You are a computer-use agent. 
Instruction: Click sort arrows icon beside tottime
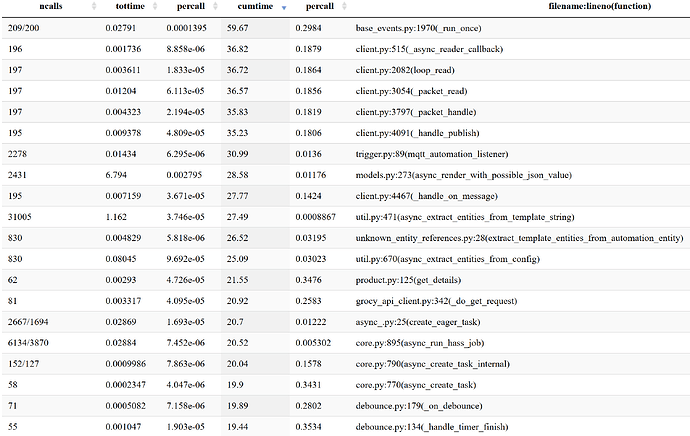point(155,6)
